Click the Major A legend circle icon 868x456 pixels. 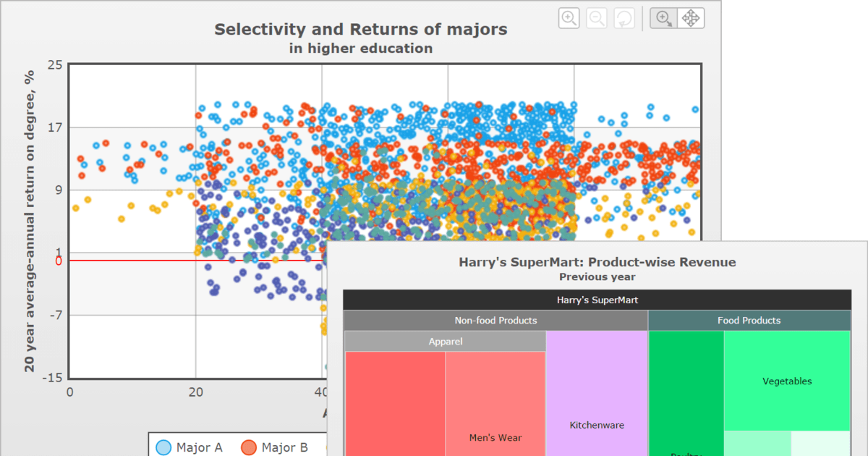click(163, 447)
